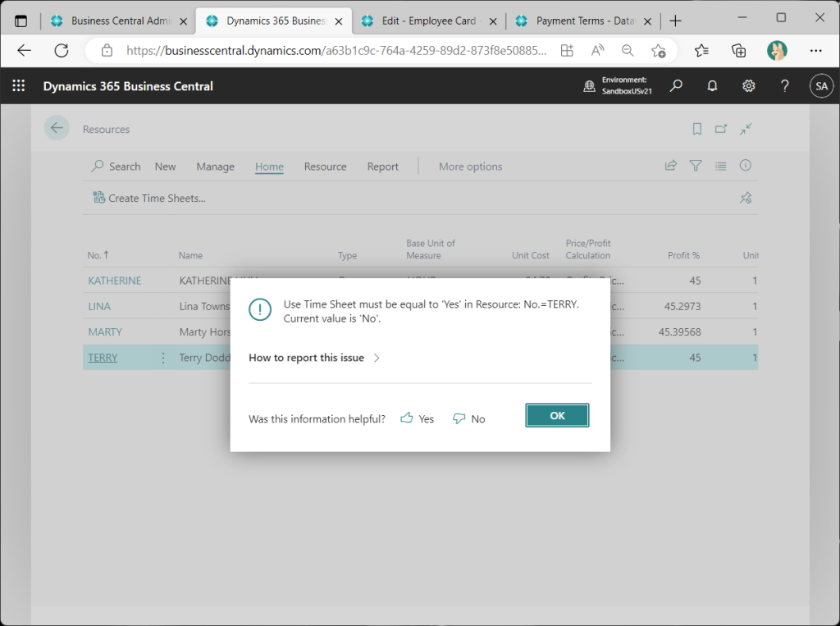
Task: Close the Payment Terms browser tab
Action: [x=647, y=21]
